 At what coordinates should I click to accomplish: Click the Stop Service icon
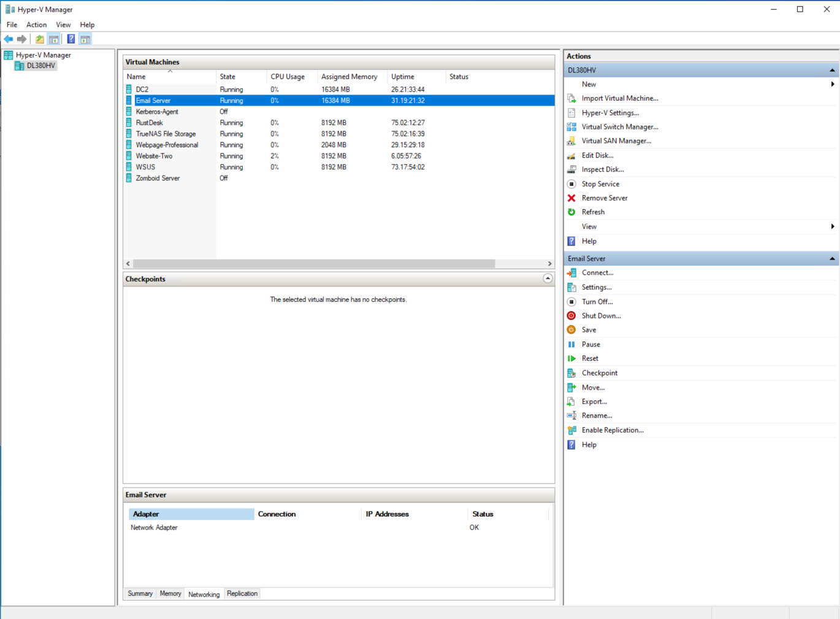click(571, 183)
